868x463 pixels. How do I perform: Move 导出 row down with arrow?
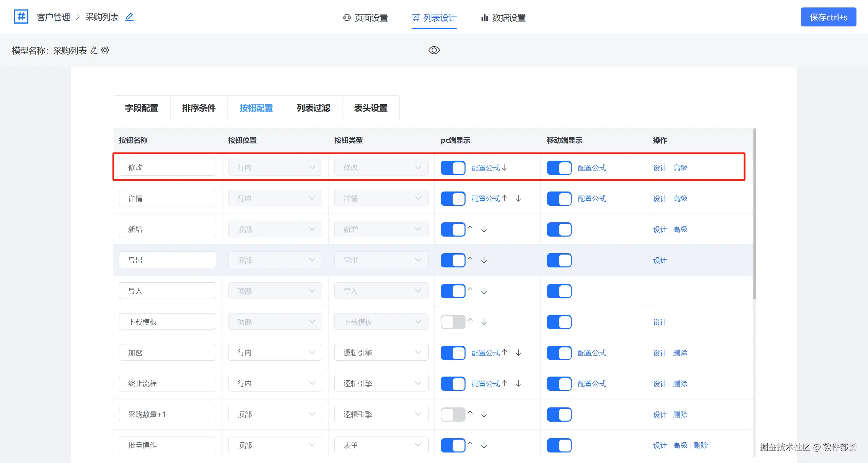(x=484, y=260)
